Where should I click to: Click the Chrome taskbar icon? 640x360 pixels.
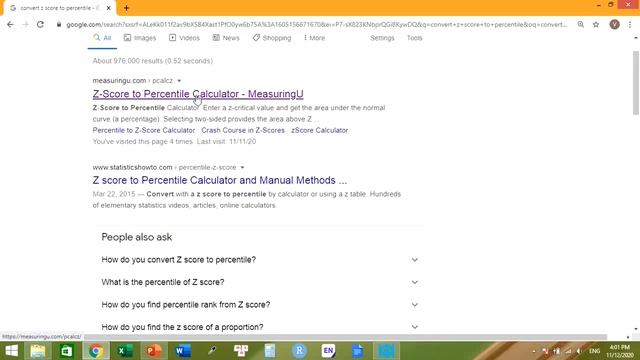[x=96, y=351]
